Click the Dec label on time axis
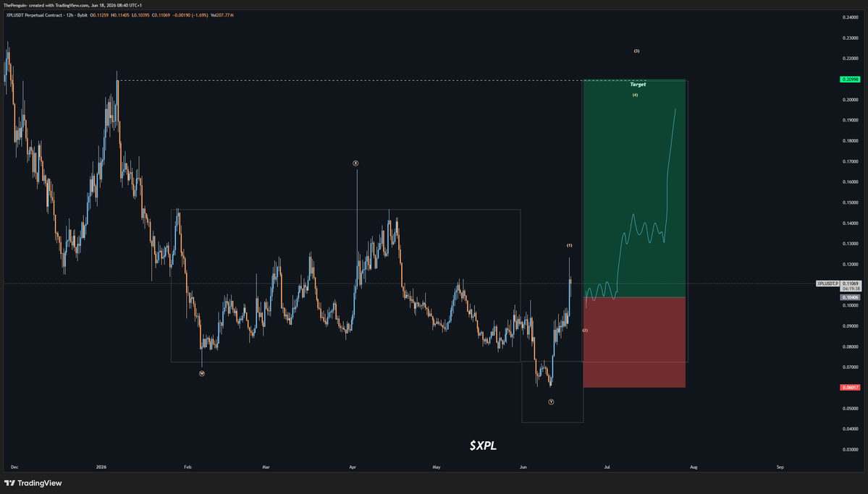The image size is (868, 494). tap(14, 467)
